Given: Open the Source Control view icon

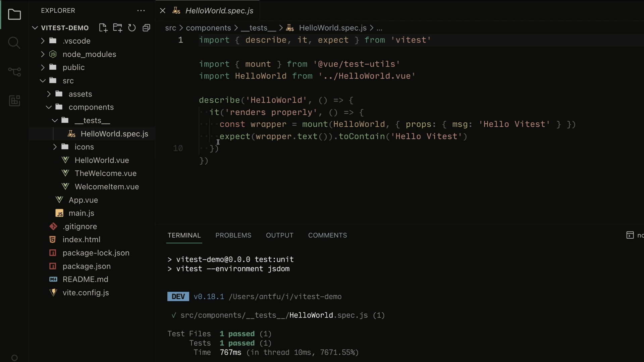Looking at the screenshot, I should tap(14, 71).
